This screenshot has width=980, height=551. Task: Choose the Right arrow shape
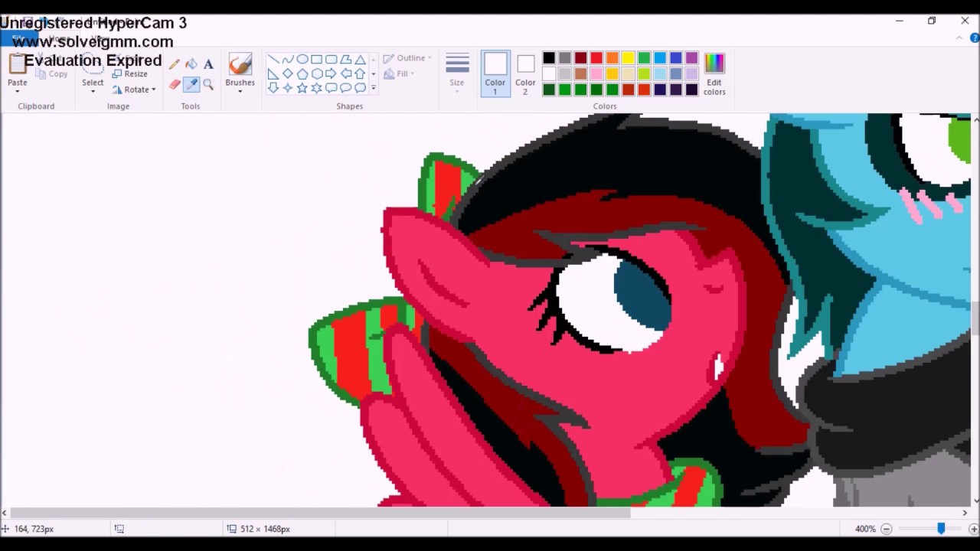[332, 73]
